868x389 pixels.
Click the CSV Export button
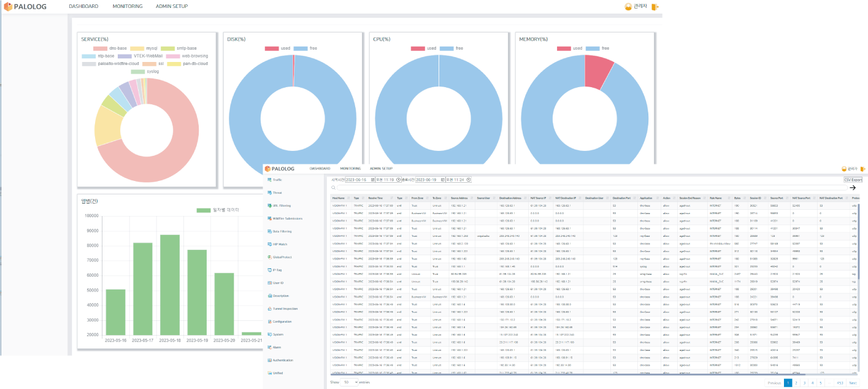[x=853, y=180]
